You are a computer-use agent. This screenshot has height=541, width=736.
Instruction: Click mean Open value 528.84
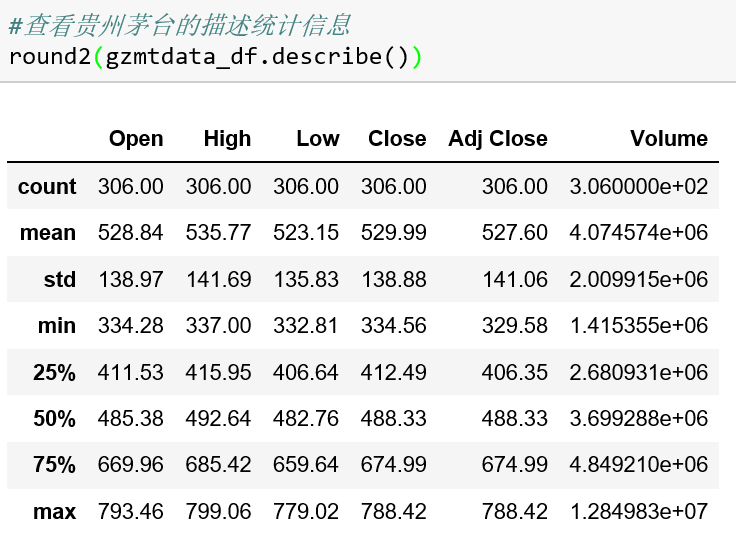pyautogui.click(x=130, y=232)
